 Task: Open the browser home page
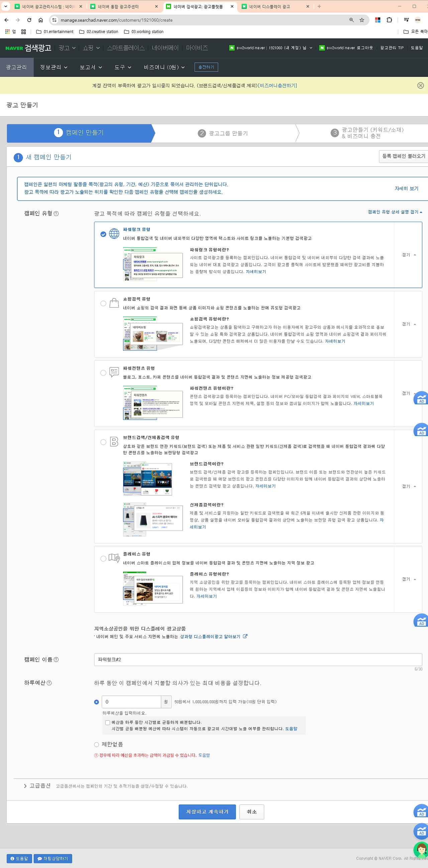click(41, 20)
